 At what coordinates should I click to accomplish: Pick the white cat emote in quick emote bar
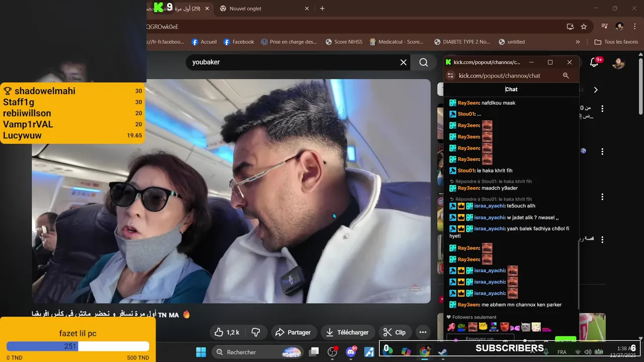tap(525, 327)
